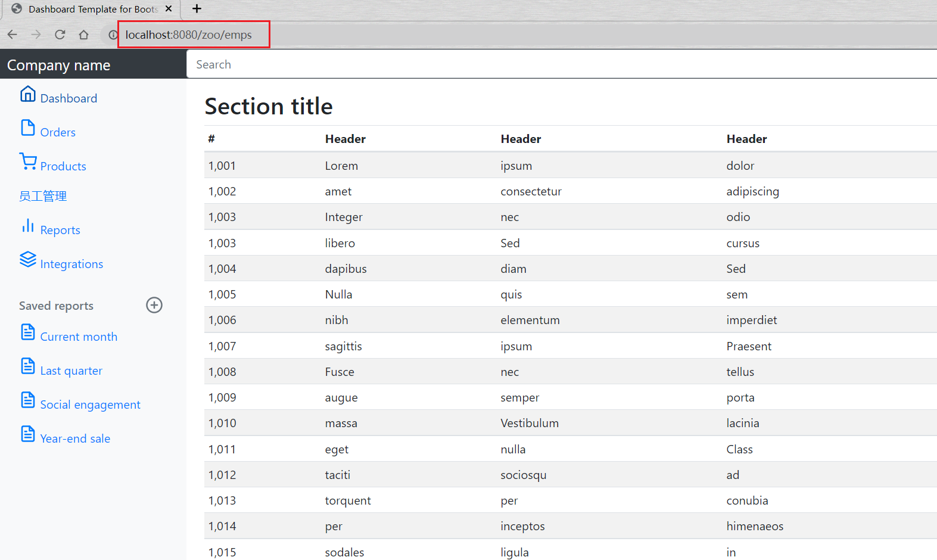This screenshot has height=560, width=937.
Task: Open the Last quarter report
Action: point(71,371)
